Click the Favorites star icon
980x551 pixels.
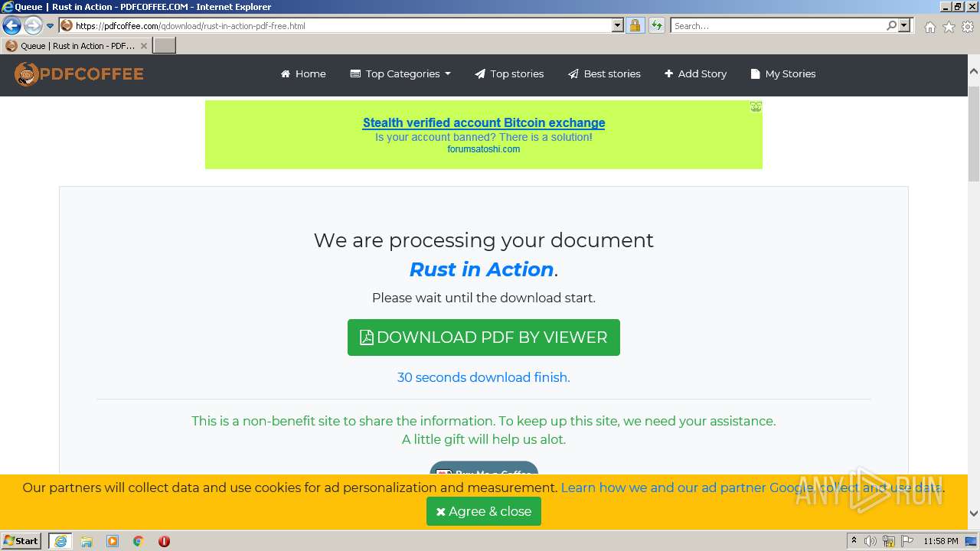coord(949,27)
